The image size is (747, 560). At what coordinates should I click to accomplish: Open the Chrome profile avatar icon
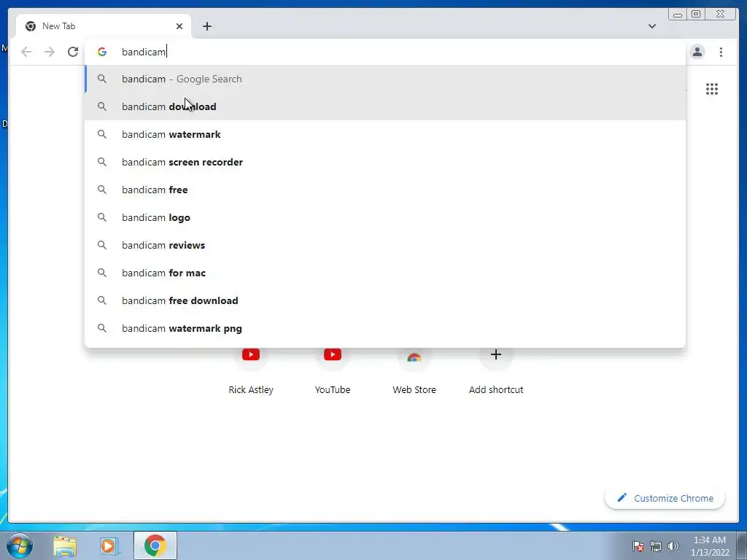697,52
